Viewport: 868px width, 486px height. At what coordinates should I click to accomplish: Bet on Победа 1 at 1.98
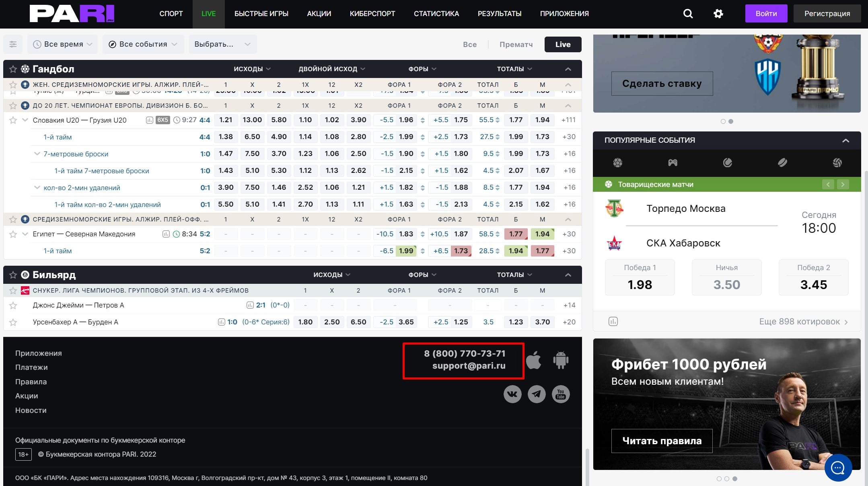click(640, 277)
